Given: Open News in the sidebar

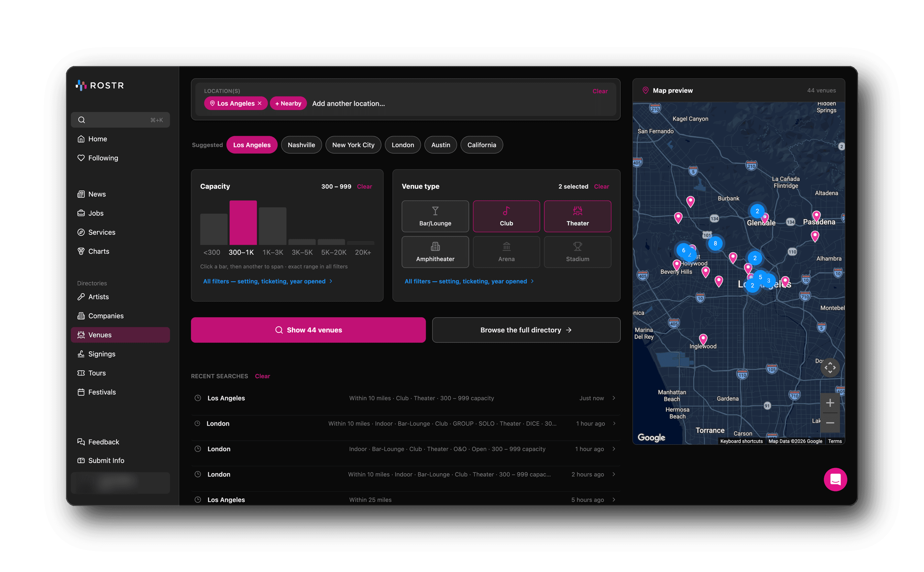Looking at the screenshot, I should 120,194.
